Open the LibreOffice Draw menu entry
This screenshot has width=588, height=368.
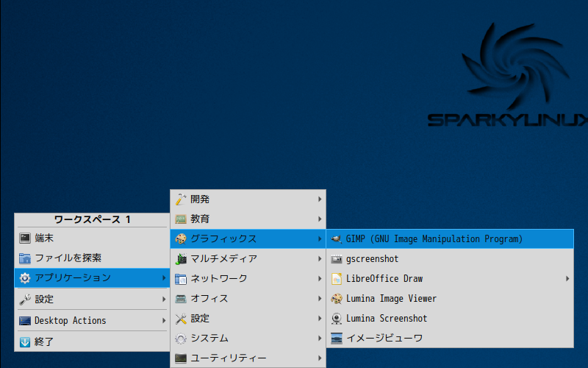pyautogui.click(x=450, y=279)
